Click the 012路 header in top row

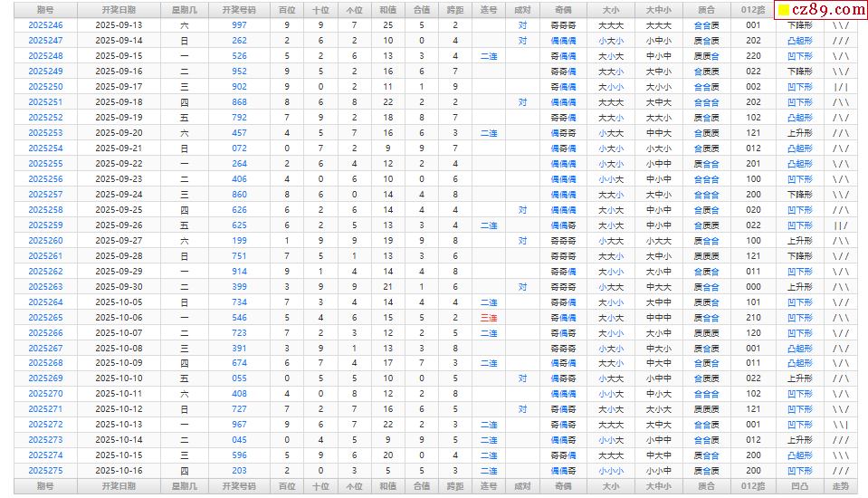click(x=753, y=8)
